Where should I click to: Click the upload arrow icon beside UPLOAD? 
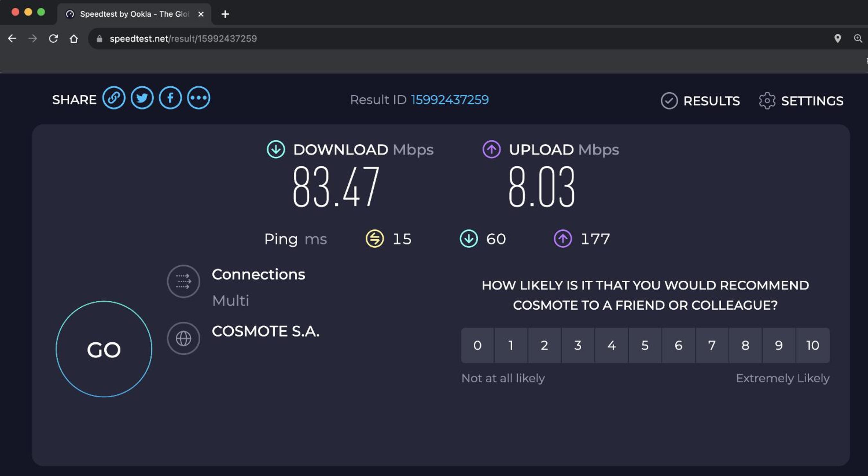point(491,149)
